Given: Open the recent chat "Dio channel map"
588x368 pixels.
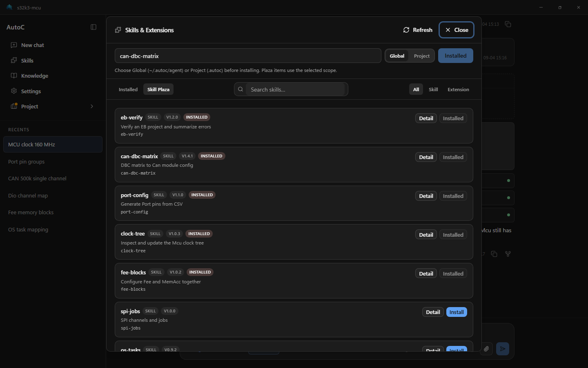Looking at the screenshot, I should pyautogui.click(x=53, y=195).
